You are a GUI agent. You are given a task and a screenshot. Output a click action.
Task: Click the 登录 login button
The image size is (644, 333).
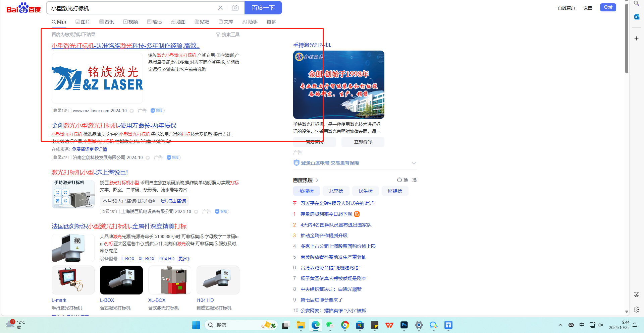608,7
